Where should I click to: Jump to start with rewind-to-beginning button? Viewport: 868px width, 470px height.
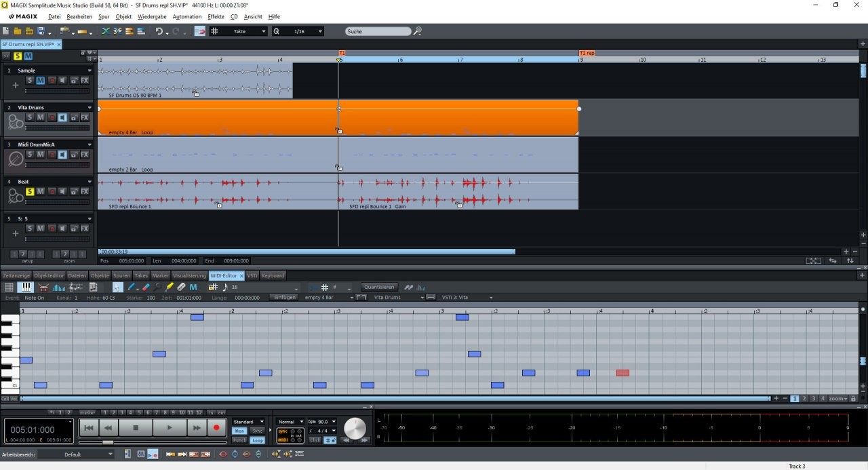88,428
